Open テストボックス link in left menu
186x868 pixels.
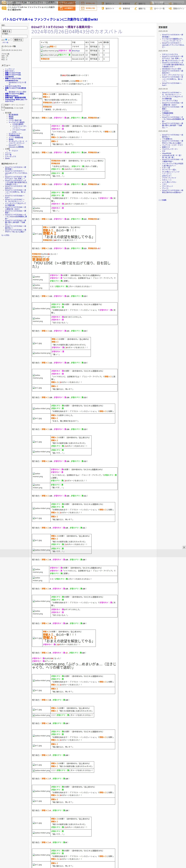[10, 157]
